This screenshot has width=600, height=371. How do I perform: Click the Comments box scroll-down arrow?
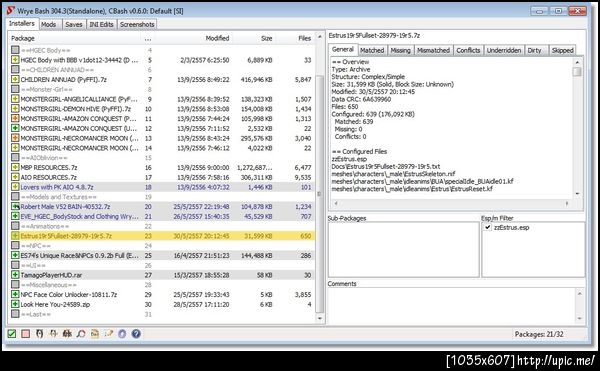(580, 318)
